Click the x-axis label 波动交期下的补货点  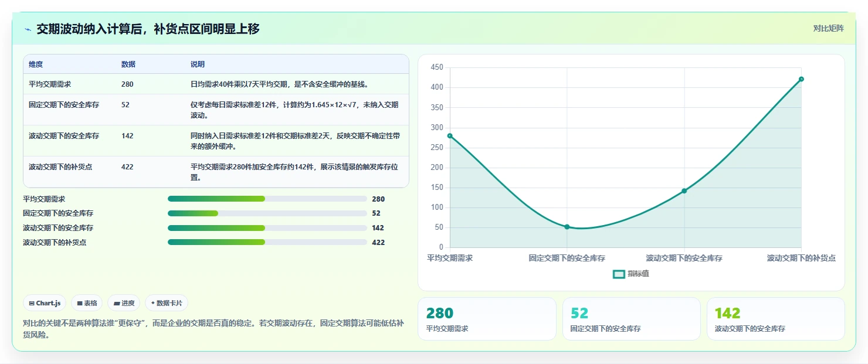(801, 258)
